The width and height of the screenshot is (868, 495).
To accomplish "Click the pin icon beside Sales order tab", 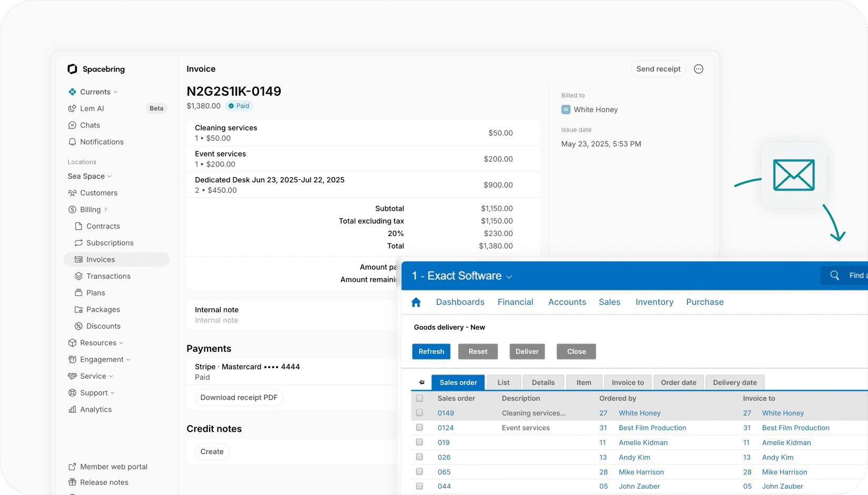I will [x=421, y=383].
